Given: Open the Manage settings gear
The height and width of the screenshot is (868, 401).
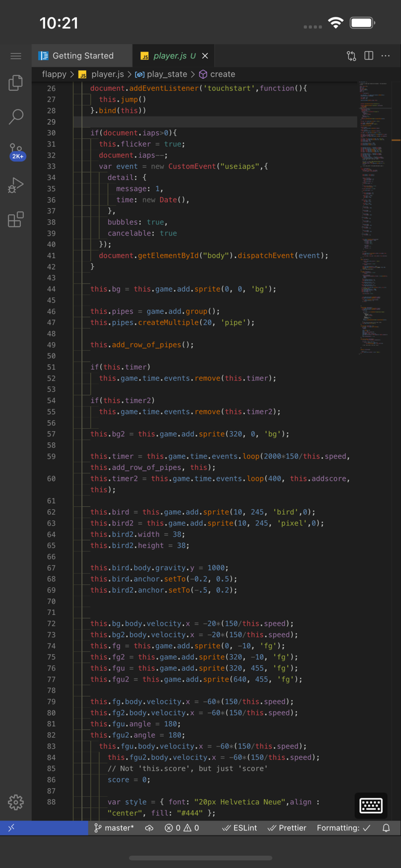Looking at the screenshot, I should [16, 802].
